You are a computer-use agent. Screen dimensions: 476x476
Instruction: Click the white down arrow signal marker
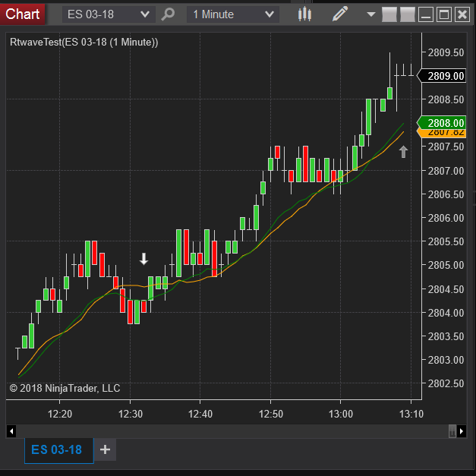click(144, 259)
